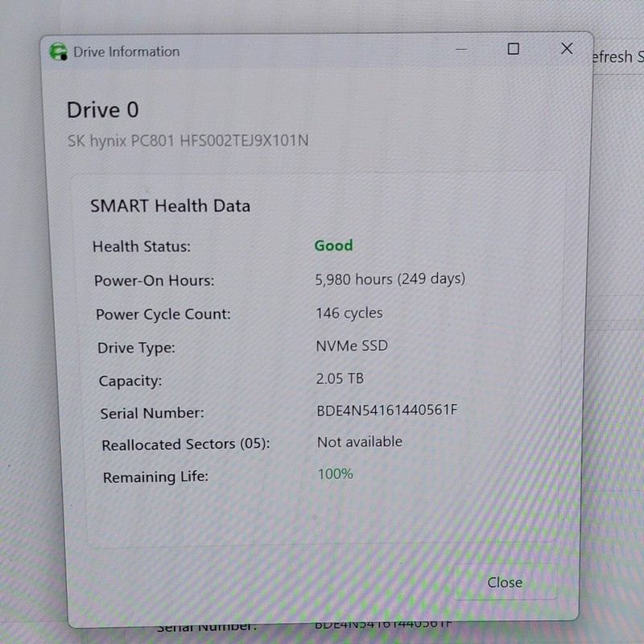
Task: Close the dialog with the X icon
Action: click(567, 48)
